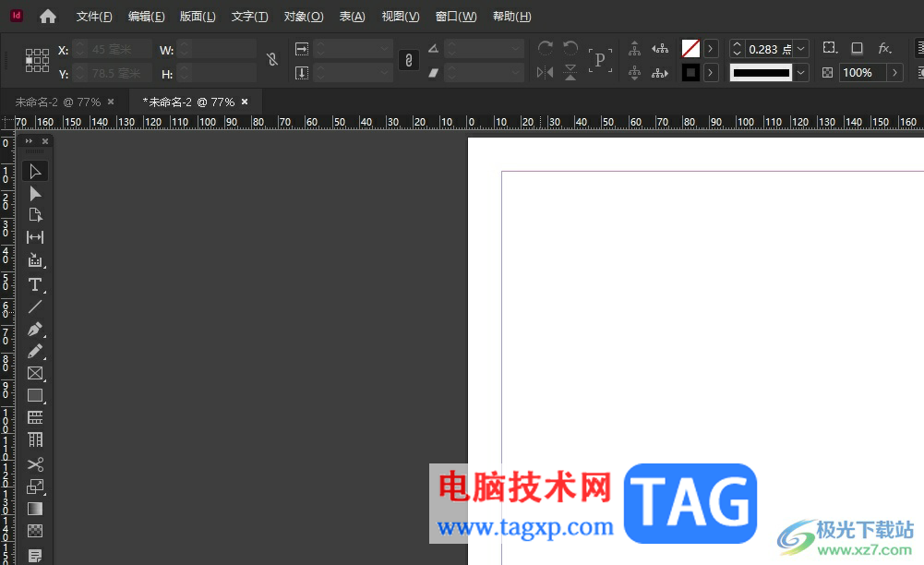This screenshot has height=565, width=924.
Task: Open the rotation angle dropdown
Action: tap(516, 48)
